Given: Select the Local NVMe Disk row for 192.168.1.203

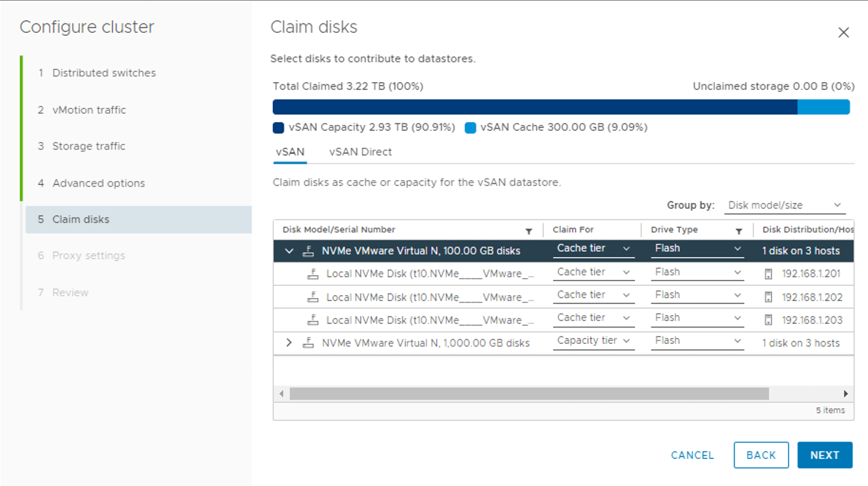Looking at the screenshot, I should point(564,319).
